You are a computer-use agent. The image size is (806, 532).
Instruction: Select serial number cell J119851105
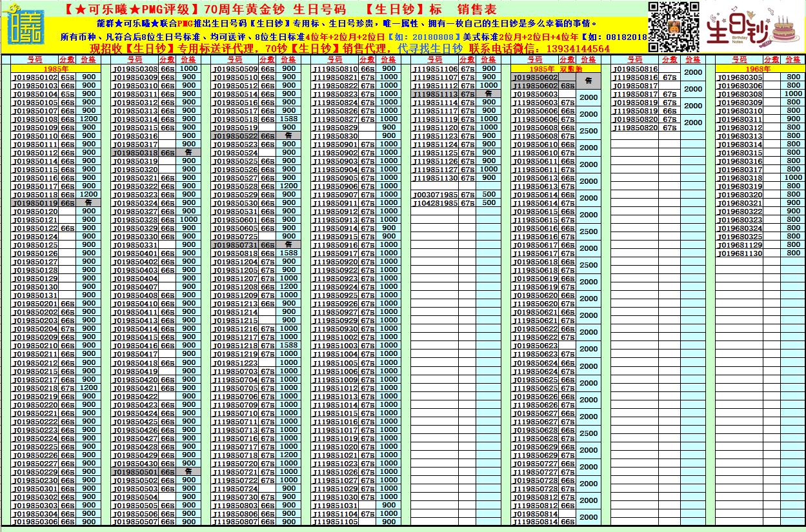[336, 522]
